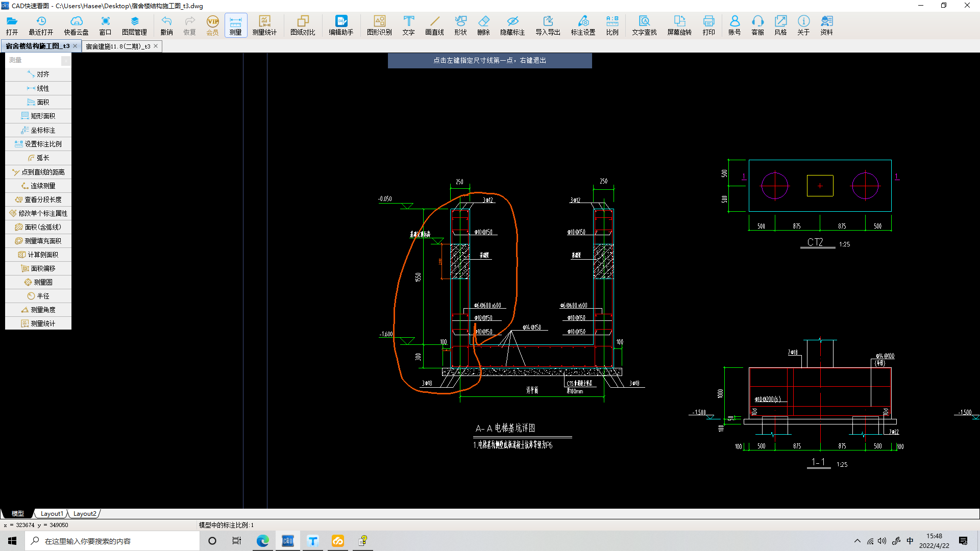Viewport: 980px width, 551px height.
Task: Choose 修改单个标注属性 option
Action: 38,213
